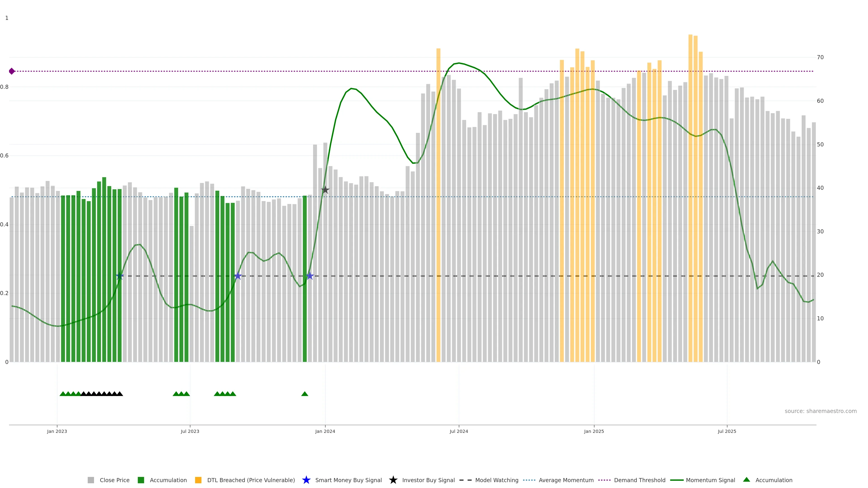868x488 pixels.
Task: Click the source: sharemaestro.com text
Action: (821, 411)
